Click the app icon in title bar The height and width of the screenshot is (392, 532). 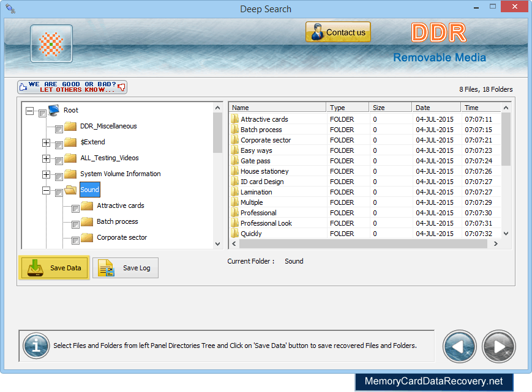click(10, 9)
